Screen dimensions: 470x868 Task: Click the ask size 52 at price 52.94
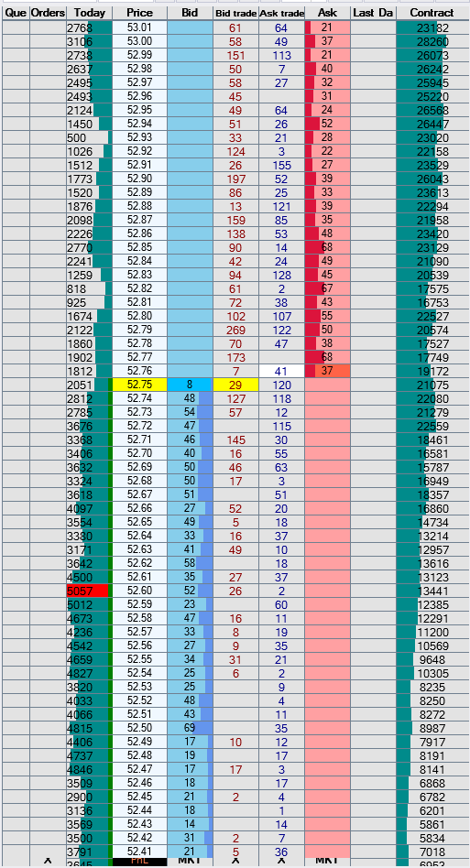click(327, 124)
